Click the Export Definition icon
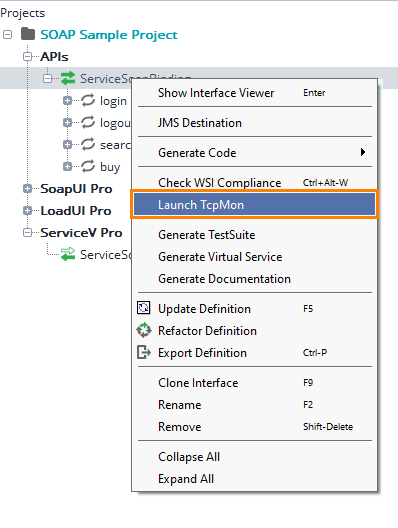 coord(144,352)
